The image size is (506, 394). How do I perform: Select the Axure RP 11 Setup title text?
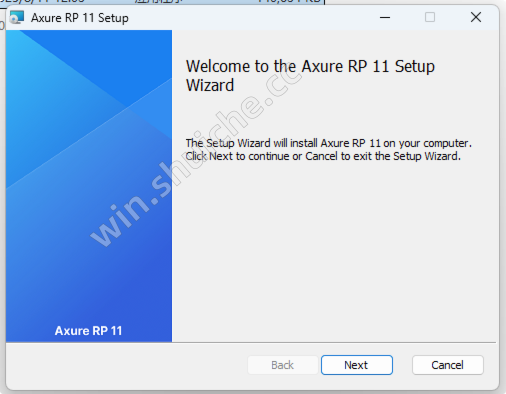click(80, 18)
